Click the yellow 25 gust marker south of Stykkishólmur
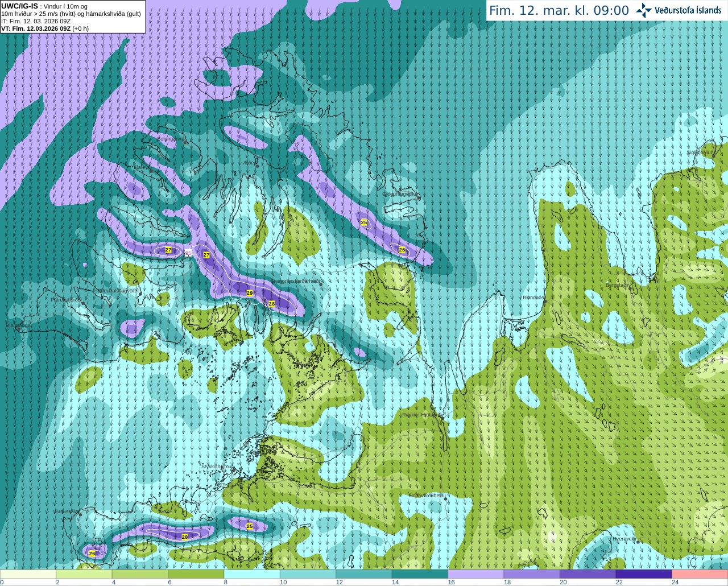This screenshot has height=586, width=728. point(250,526)
